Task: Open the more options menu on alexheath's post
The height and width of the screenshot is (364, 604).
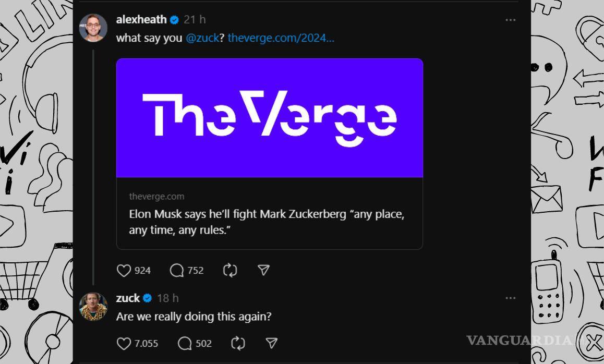Action: [510, 19]
